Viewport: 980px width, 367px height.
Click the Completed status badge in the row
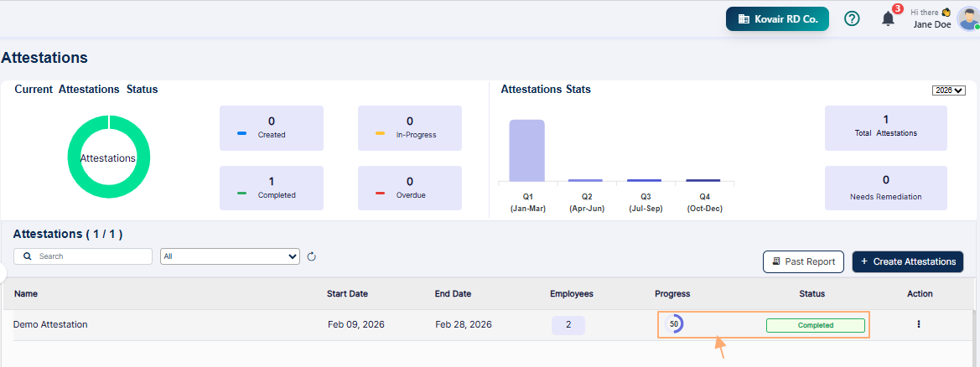point(815,325)
